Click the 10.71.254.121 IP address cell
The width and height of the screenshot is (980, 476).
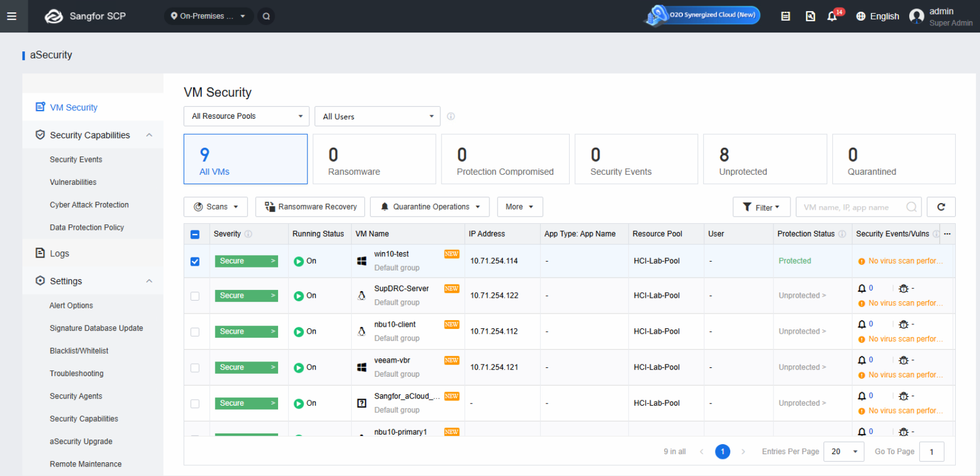coord(494,367)
